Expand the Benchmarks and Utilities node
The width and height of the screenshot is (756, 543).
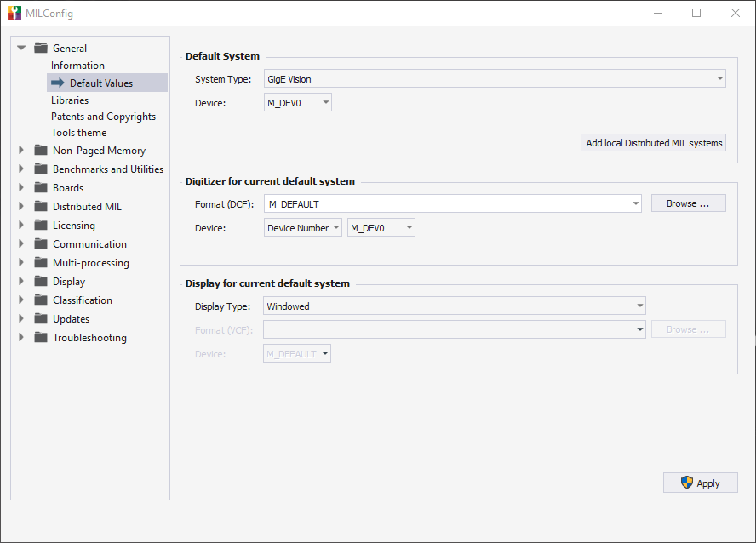(x=21, y=169)
